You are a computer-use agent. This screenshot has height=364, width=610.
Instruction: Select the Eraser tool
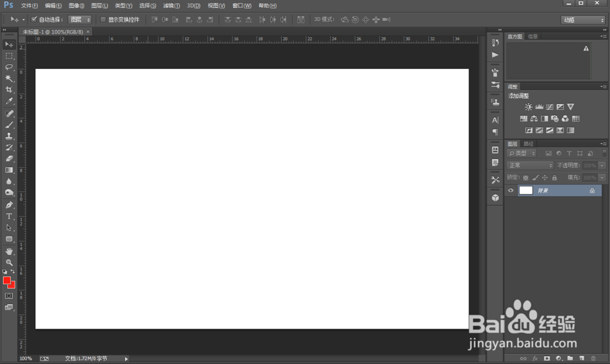[x=9, y=159]
